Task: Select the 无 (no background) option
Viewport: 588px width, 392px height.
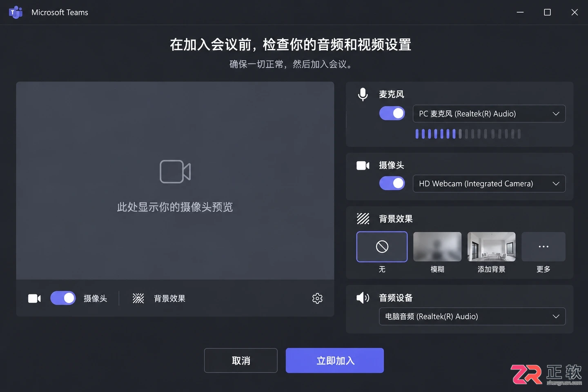Action: point(382,247)
